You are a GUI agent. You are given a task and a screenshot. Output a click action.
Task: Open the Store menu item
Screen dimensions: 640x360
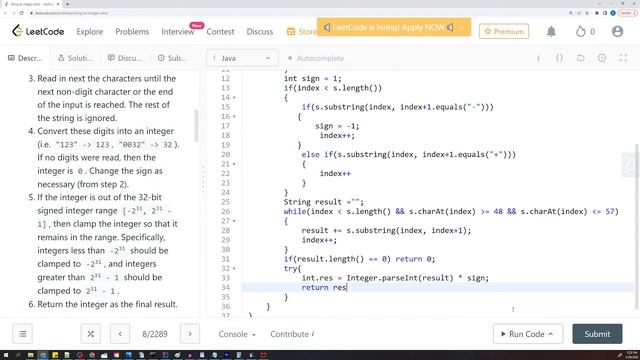(302, 31)
